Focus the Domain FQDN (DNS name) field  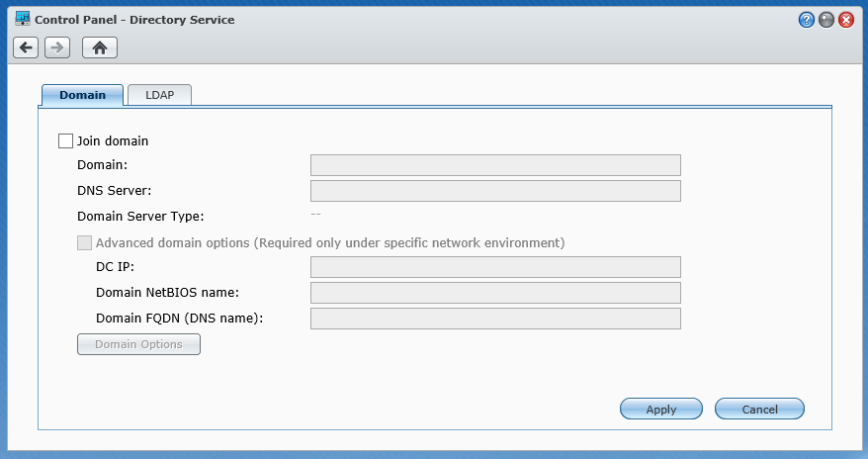495,319
